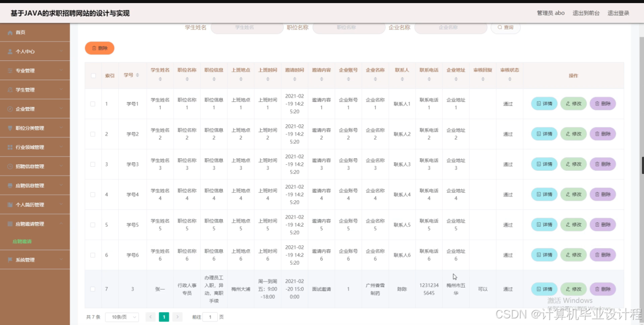The image size is (644, 325).
Task: Click 修改 for the 学号5 row
Action: click(573, 225)
